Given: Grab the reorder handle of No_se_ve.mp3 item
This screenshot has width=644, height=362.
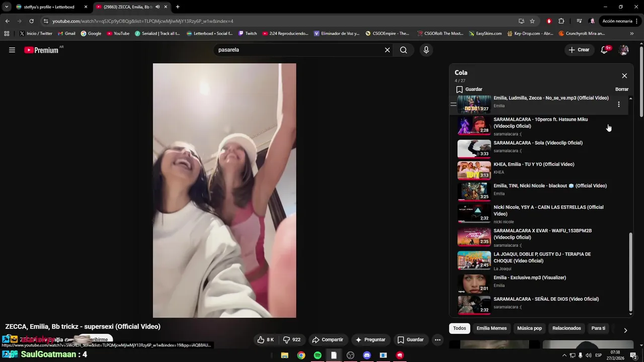Looking at the screenshot, I should [x=453, y=105].
